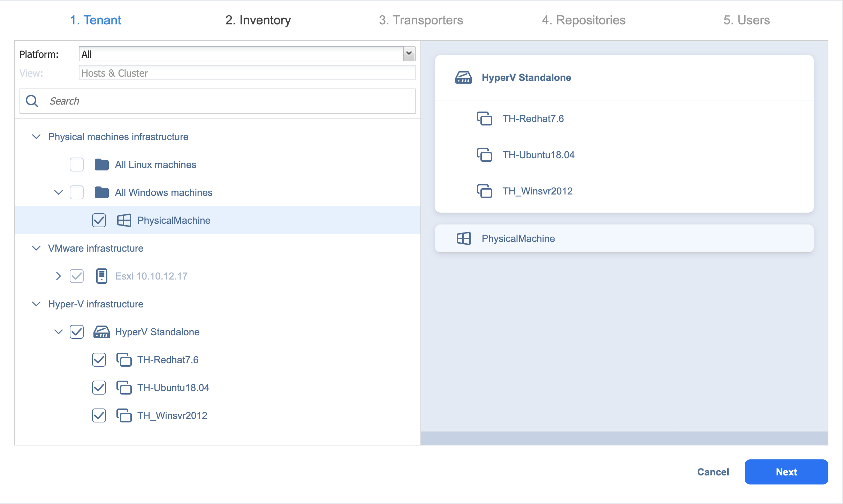Click the Next button

pyautogui.click(x=786, y=472)
